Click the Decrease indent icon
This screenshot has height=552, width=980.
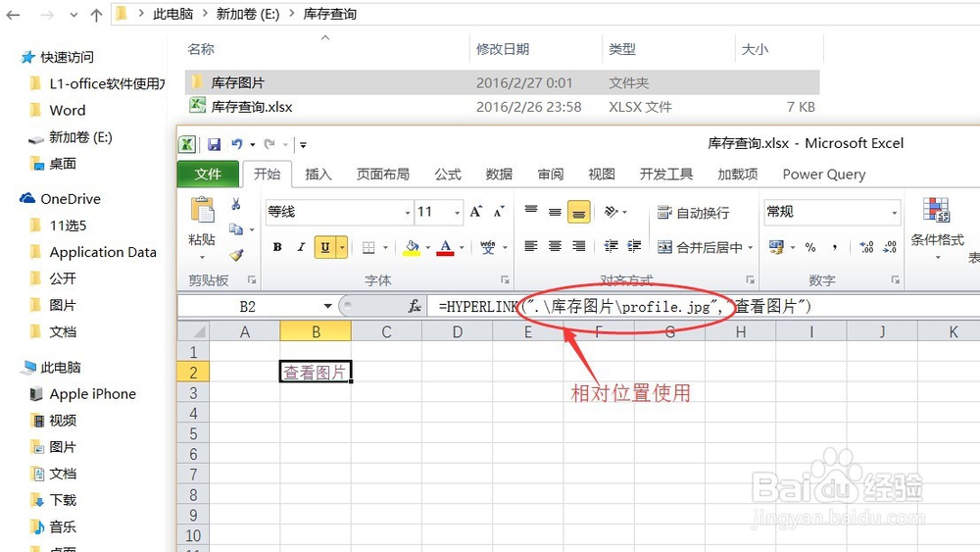[611, 246]
